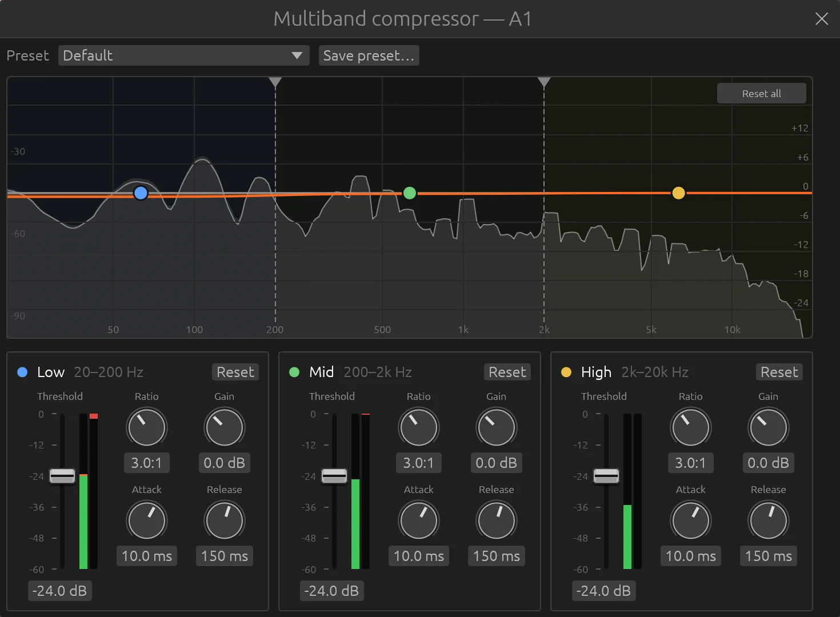Click the High band -24.0 dB threshold value field

(x=604, y=591)
